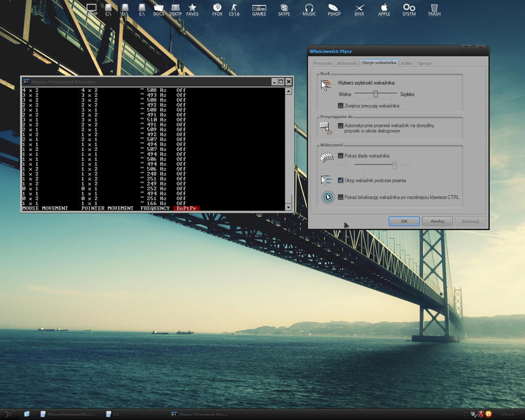Click the Zastosuj button
Image resolution: width=525 pixels, height=420 pixels.
click(470, 221)
